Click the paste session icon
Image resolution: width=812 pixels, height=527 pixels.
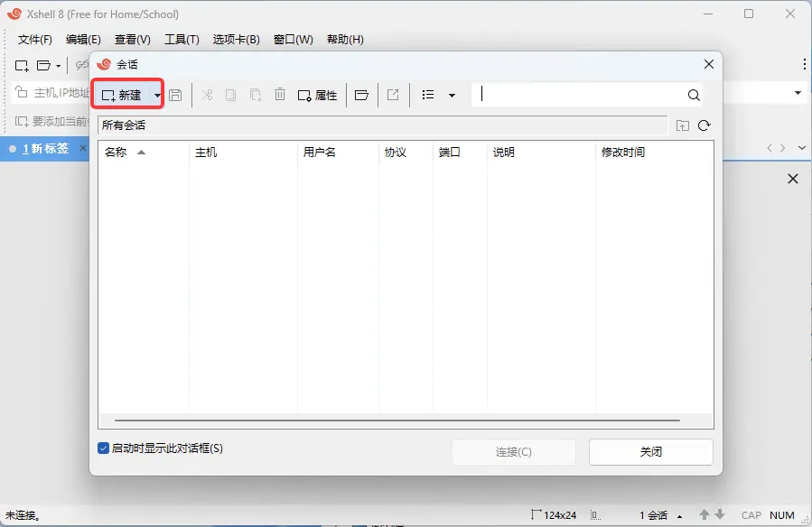click(254, 95)
